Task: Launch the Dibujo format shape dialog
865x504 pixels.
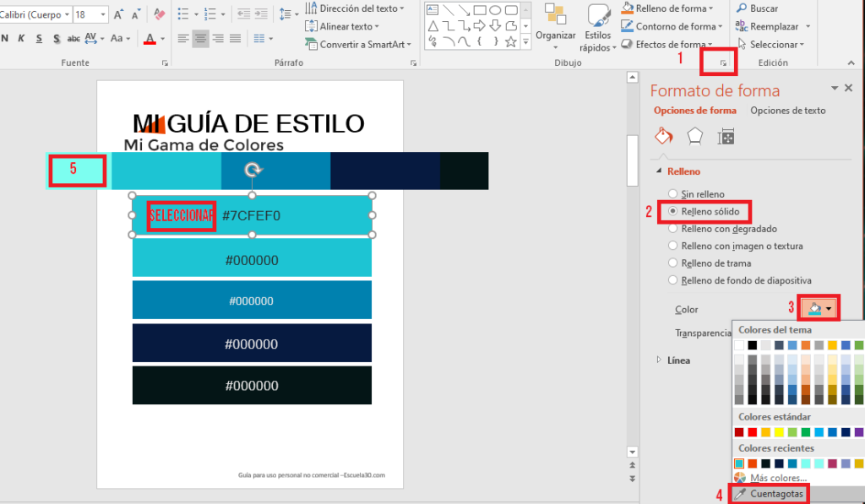Action: point(722,63)
